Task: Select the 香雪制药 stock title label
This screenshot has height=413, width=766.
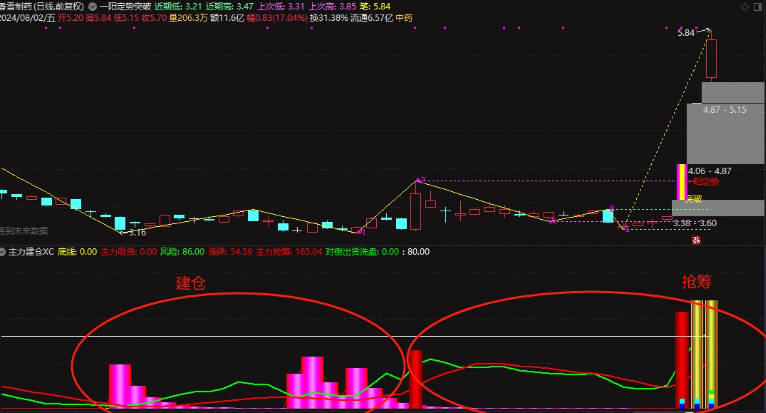Action: [x=42, y=7]
